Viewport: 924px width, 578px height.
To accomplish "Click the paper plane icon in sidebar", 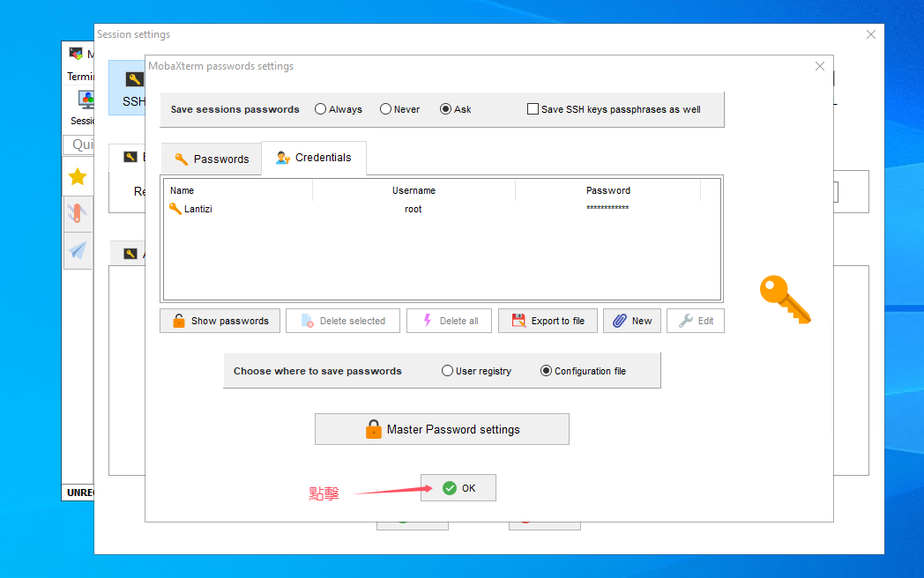I will [x=78, y=250].
